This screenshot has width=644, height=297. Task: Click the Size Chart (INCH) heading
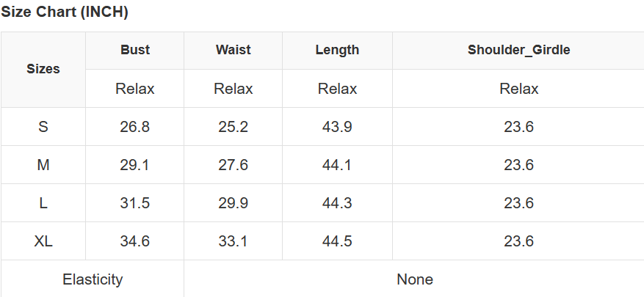65,12
